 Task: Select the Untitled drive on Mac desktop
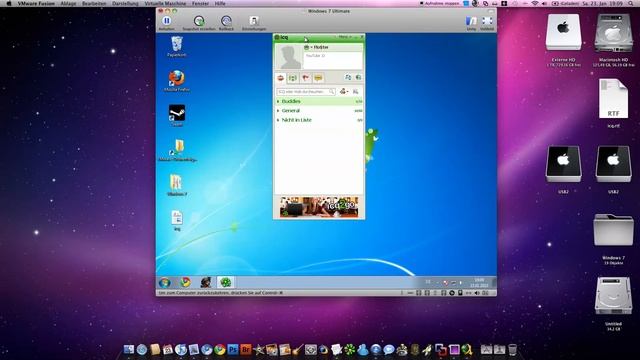pos(613,296)
